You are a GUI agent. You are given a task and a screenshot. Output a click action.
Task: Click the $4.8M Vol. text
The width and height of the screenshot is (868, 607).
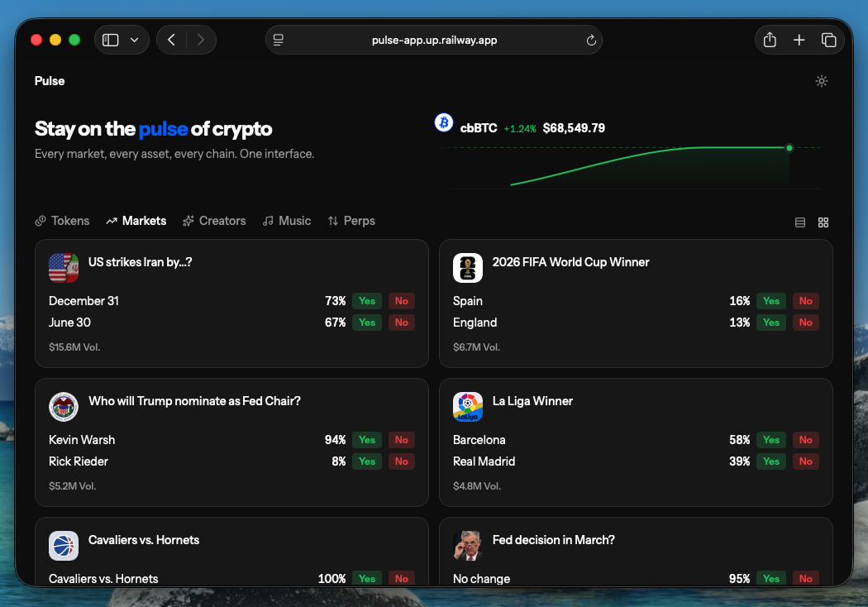pos(477,486)
